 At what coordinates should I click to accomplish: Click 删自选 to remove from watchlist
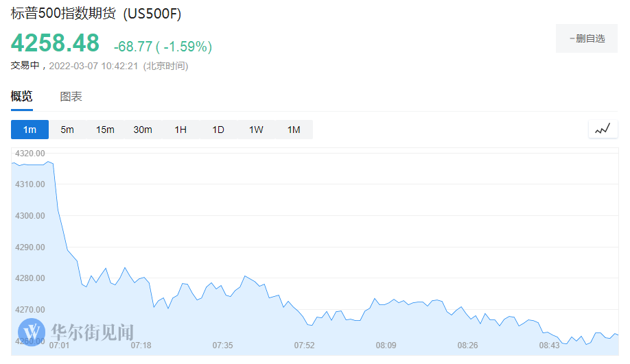tap(587, 38)
